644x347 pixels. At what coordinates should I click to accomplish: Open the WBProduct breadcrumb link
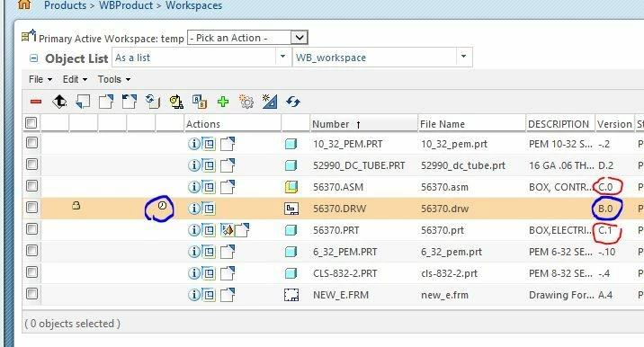click(126, 5)
